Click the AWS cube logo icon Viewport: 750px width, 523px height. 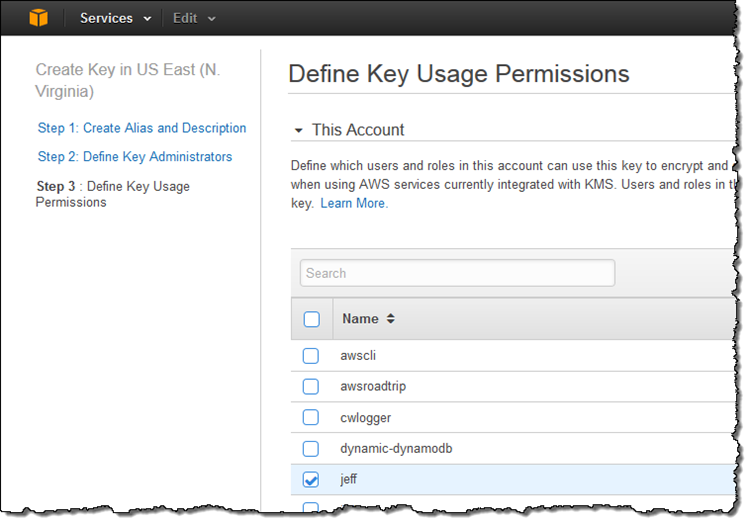pos(38,18)
